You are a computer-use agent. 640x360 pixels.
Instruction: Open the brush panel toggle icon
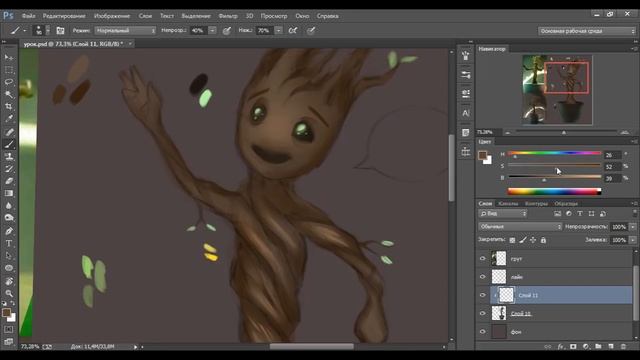(x=60, y=31)
